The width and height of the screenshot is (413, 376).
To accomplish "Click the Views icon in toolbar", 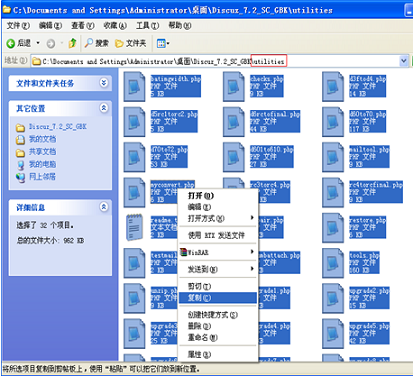I will [161, 43].
